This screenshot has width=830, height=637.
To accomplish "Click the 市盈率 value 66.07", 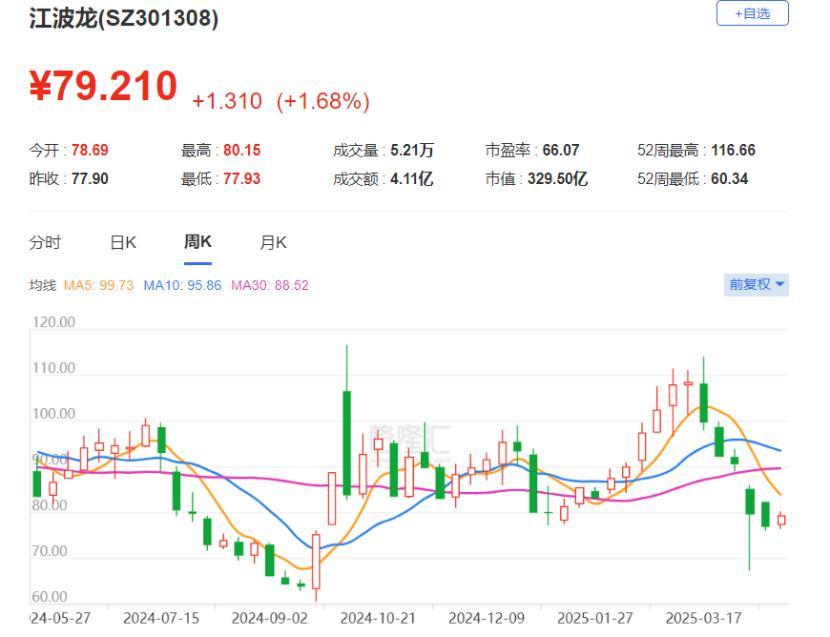I will click(x=561, y=150).
